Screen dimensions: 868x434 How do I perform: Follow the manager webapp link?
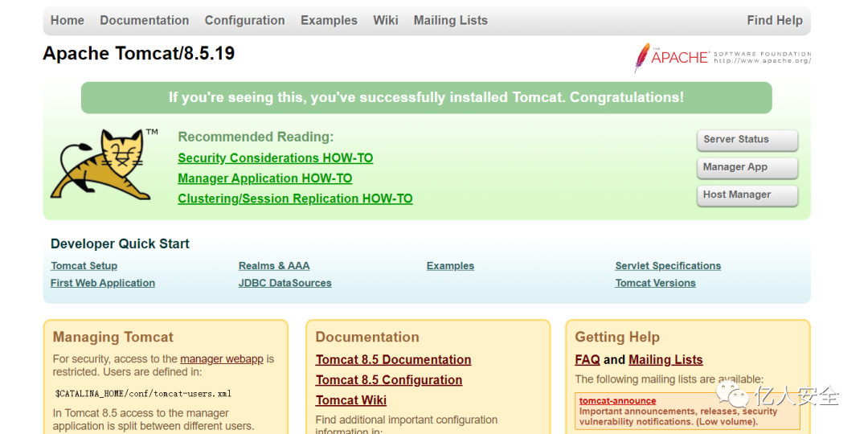(x=222, y=358)
